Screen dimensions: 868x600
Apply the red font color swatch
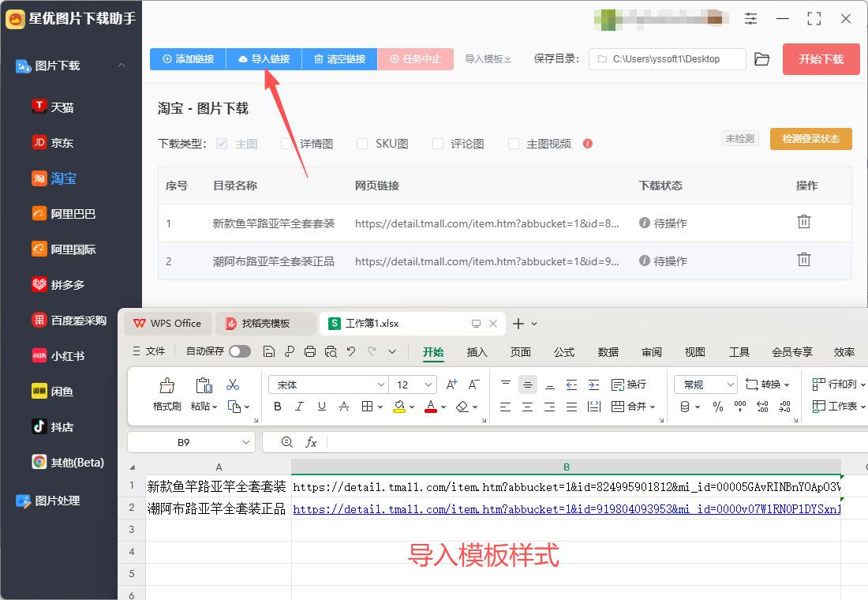[x=431, y=407]
